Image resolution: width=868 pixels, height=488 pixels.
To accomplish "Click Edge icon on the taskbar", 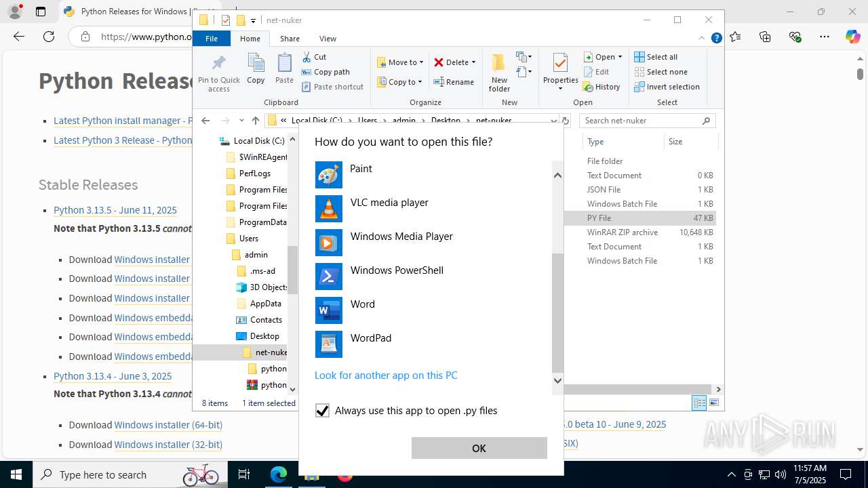I will click(x=279, y=474).
